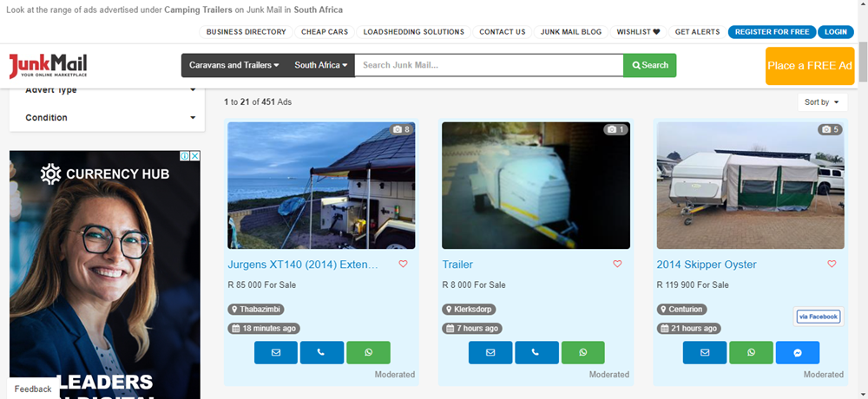868x399 pixels.
Task: Click the R 85 000 For Sale price
Action: (262, 285)
